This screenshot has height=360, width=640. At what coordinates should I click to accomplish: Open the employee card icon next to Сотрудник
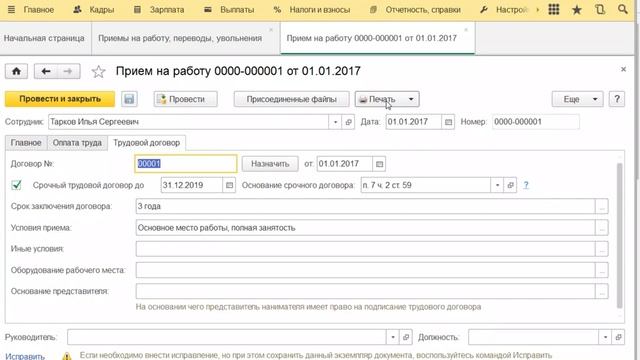point(348,122)
